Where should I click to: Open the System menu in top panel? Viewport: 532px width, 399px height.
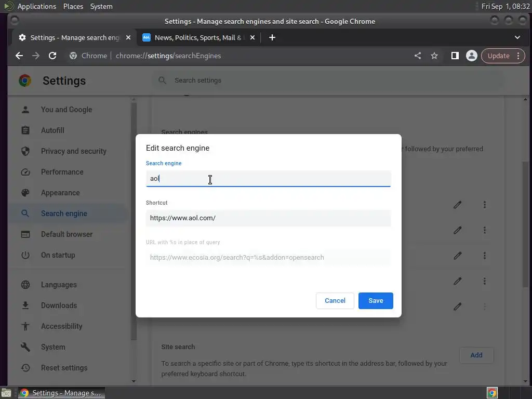click(101, 6)
